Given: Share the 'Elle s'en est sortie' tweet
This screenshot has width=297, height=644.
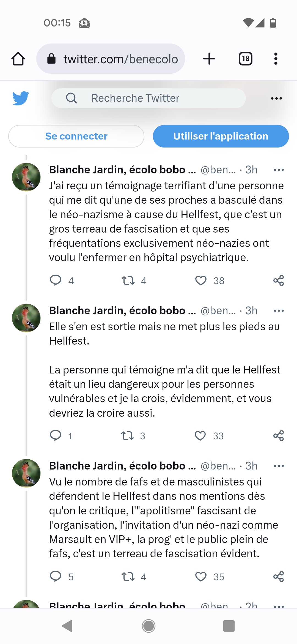Looking at the screenshot, I should (279, 436).
